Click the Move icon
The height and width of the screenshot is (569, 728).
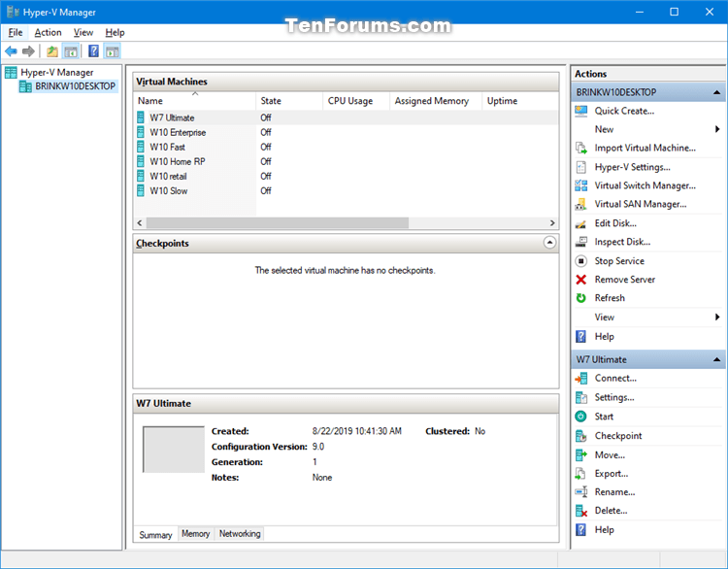coord(580,455)
